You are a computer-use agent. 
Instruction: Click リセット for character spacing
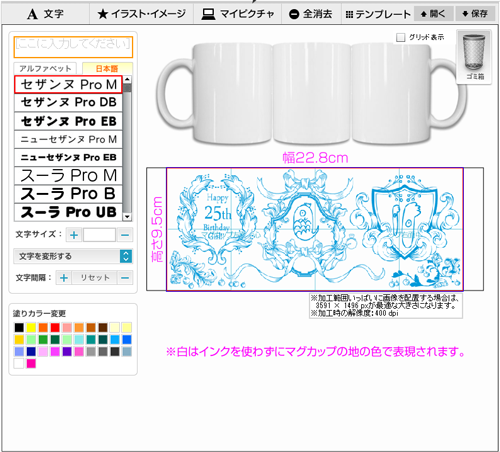[x=95, y=278]
